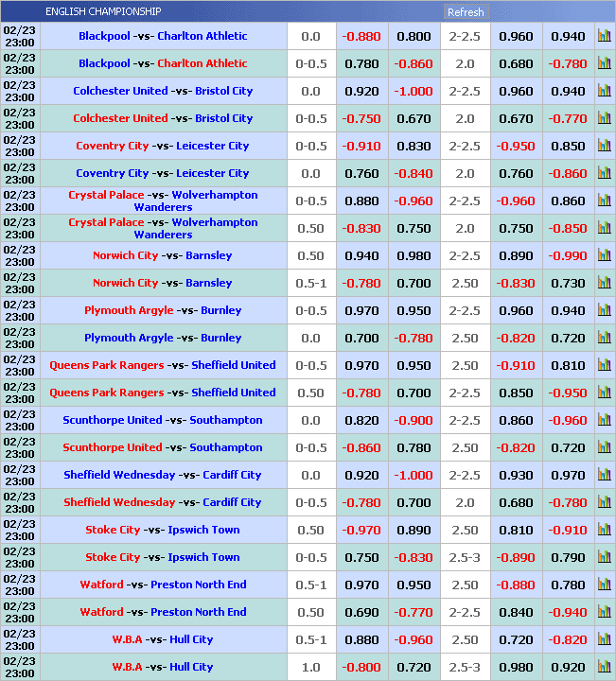Open chart icon for Stoke City 0.50 handicap row

tap(604, 531)
